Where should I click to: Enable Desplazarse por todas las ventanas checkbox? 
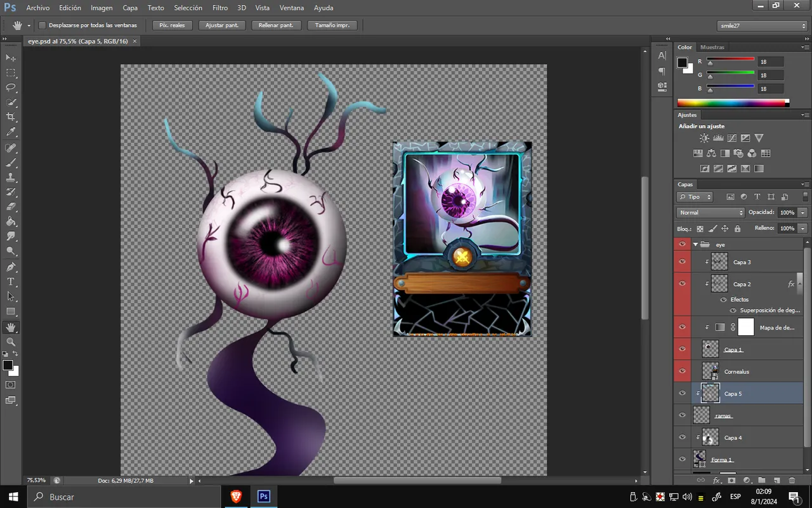point(43,25)
